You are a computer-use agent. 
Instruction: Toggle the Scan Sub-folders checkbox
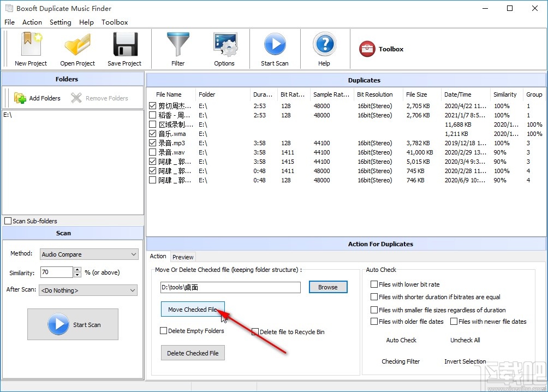8,221
